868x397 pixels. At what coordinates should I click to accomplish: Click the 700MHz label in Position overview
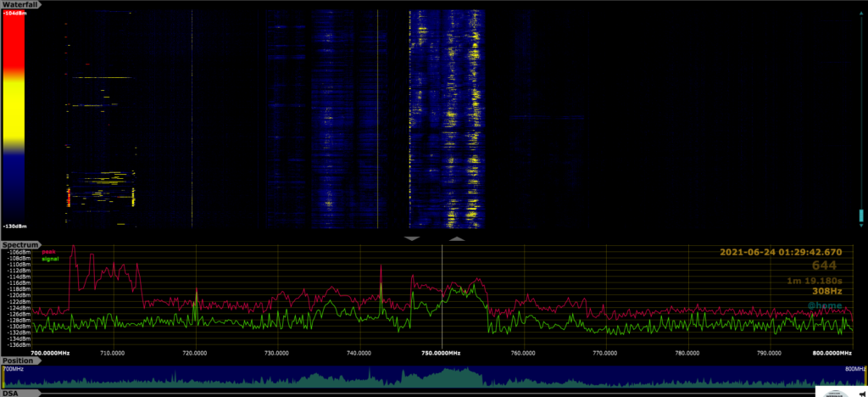[14, 369]
